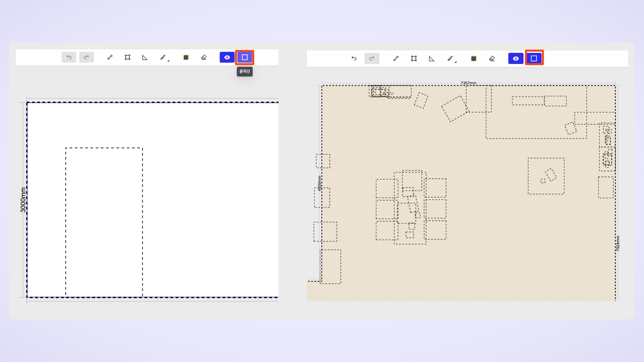Select the line tool in left toolbar
Screen dimensions: 644x362
click(110, 58)
